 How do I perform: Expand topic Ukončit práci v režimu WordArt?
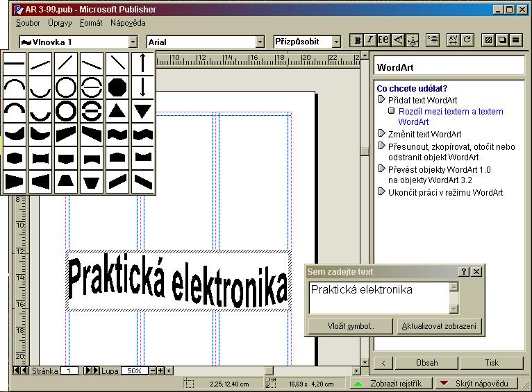coord(445,192)
